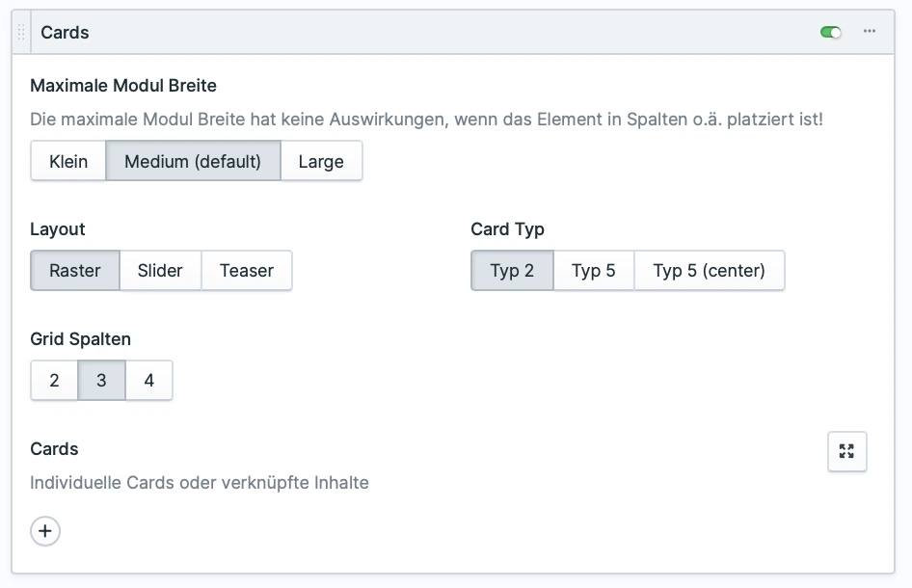Set grid columns to 2
Viewport: 912px width, 588px height.
tap(54, 381)
